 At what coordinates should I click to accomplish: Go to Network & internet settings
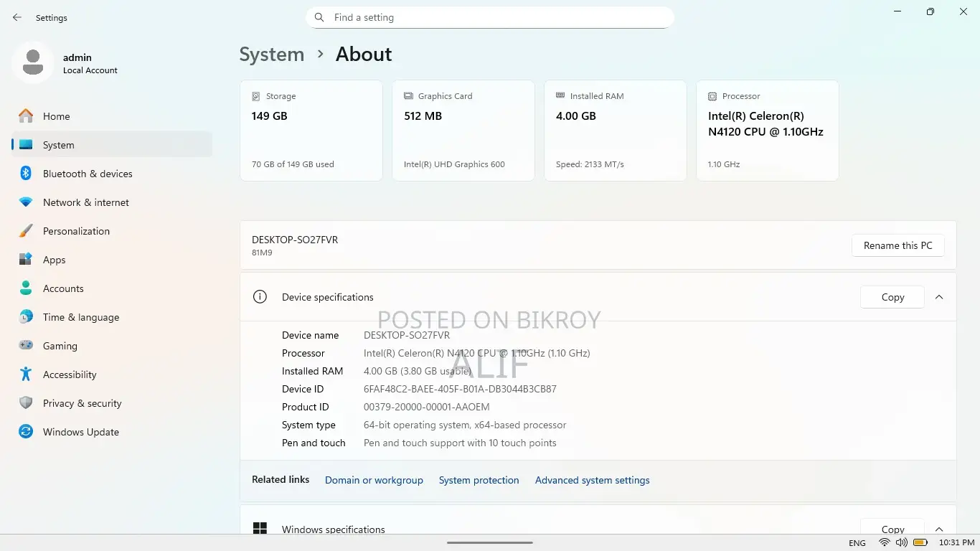point(112,202)
